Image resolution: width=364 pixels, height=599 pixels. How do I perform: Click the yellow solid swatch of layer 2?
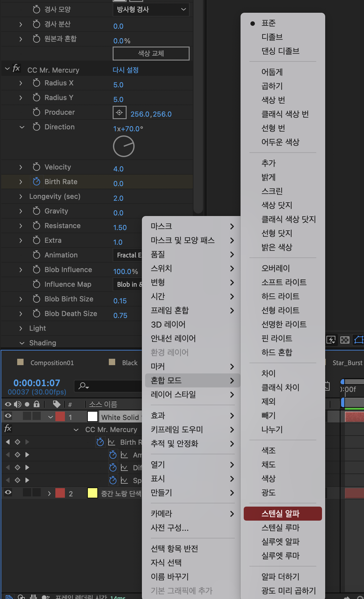pyautogui.click(x=92, y=493)
